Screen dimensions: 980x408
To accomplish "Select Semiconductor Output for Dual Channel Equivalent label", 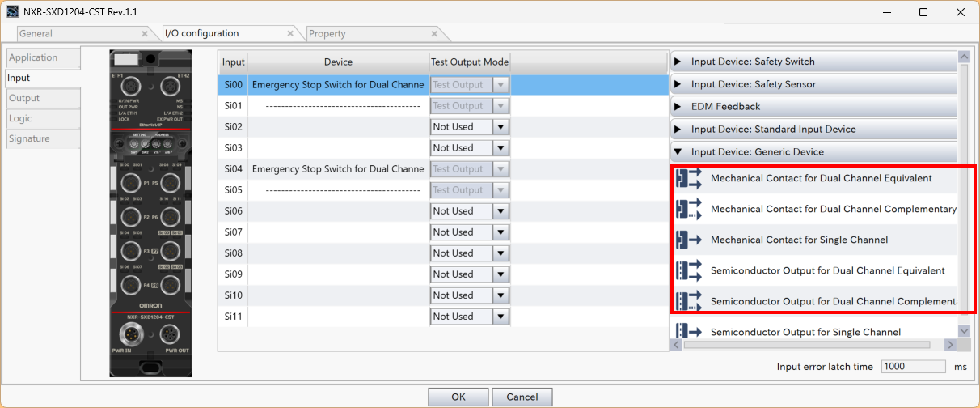I will (x=827, y=270).
